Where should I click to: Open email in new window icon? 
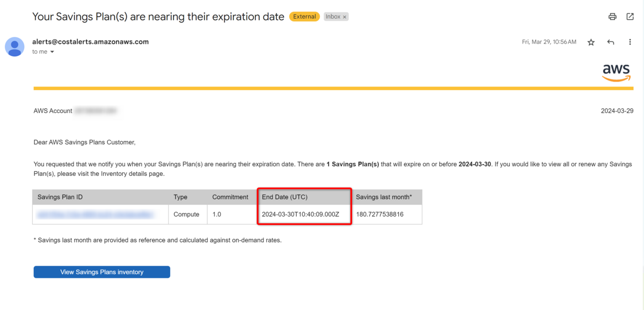630,17
